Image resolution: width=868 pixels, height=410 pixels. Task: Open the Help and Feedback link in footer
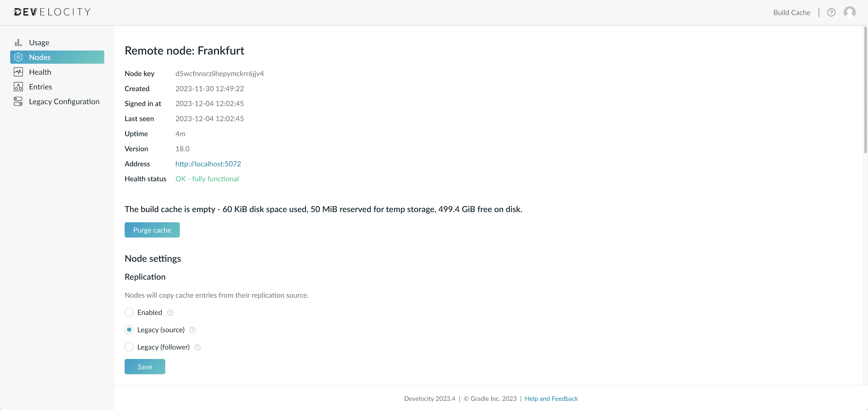pos(551,399)
